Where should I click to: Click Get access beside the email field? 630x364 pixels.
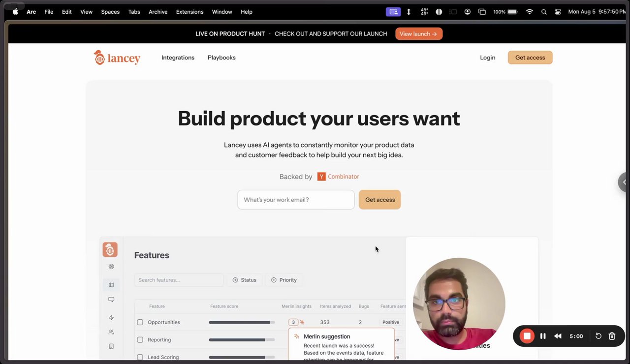380,200
